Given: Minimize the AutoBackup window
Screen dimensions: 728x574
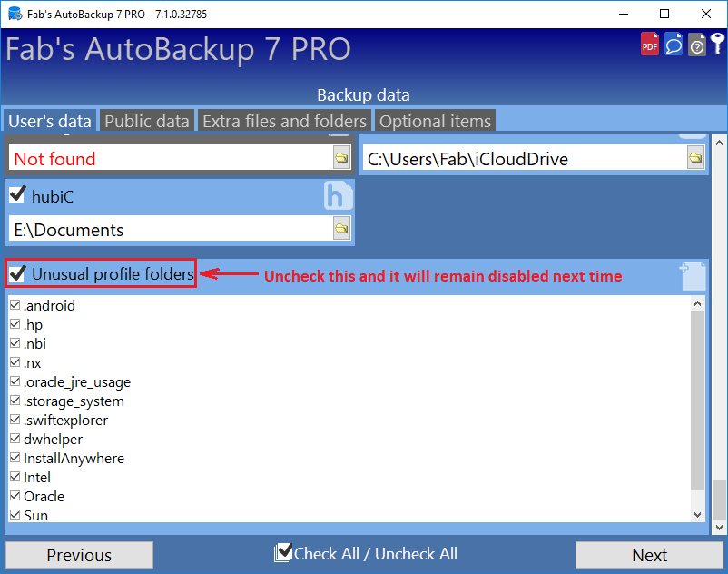Looking at the screenshot, I should point(624,14).
